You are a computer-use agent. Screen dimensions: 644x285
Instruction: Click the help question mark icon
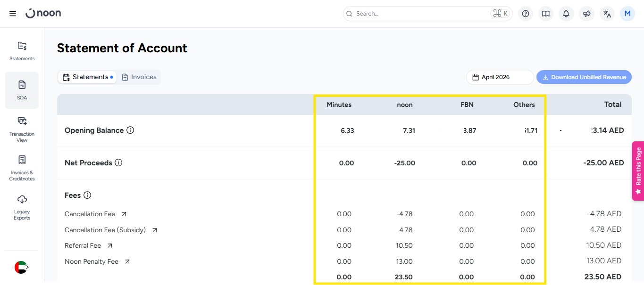526,14
